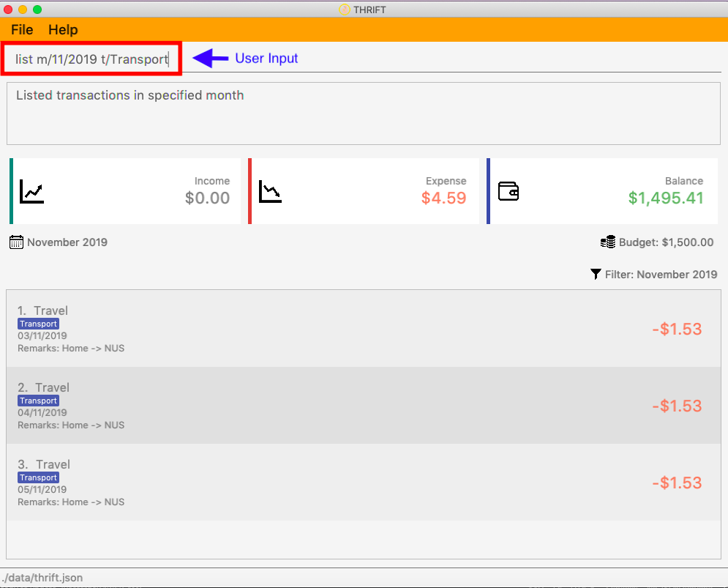Click the funnel Filter icon

point(596,275)
